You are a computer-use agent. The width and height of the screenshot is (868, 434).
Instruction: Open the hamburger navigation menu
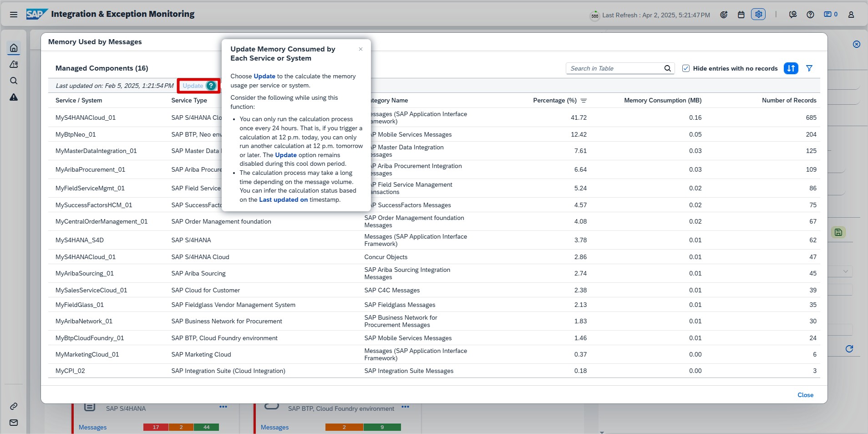[x=14, y=15]
